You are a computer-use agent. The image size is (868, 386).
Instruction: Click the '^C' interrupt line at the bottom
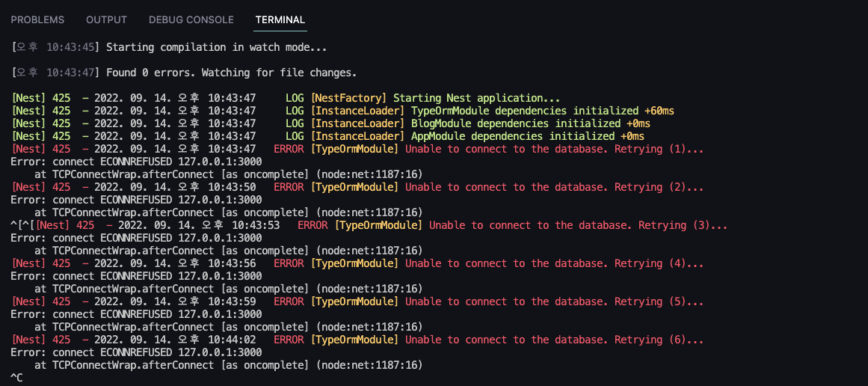click(x=17, y=378)
